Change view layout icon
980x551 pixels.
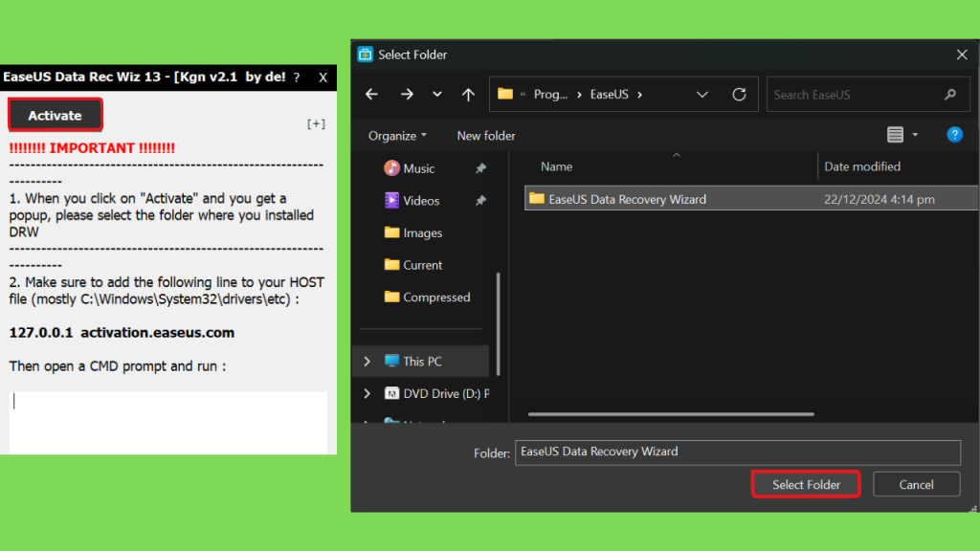895,134
